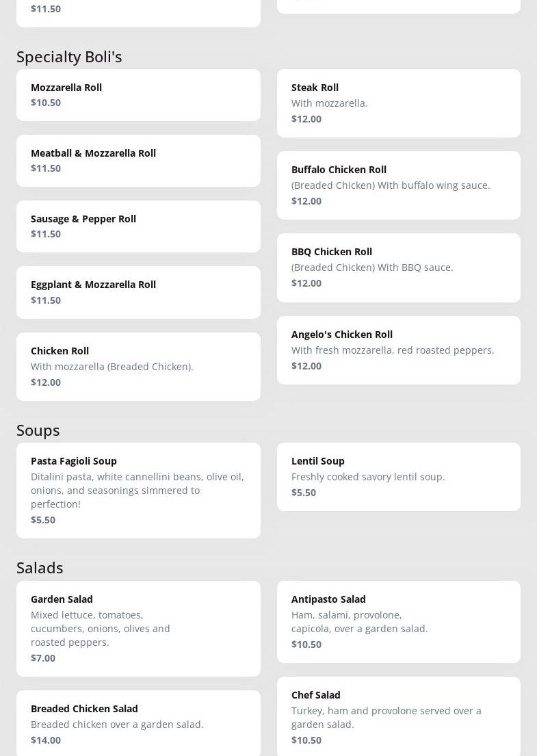The image size is (537, 756).
Task: Click the Chef Salad card
Action: point(398,716)
